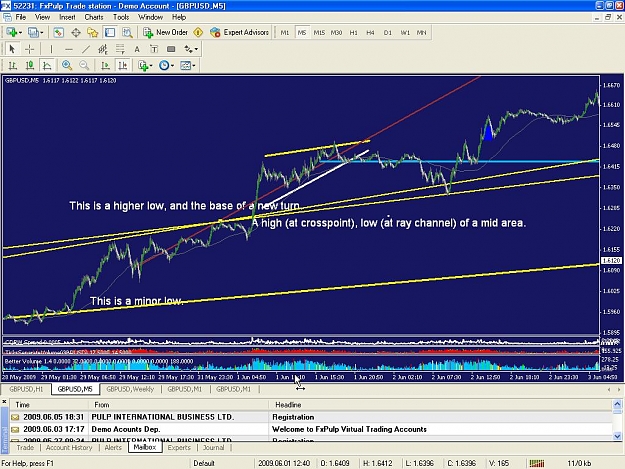Open the Charts menu
This screenshot has width=625, height=469.
coord(94,17)
